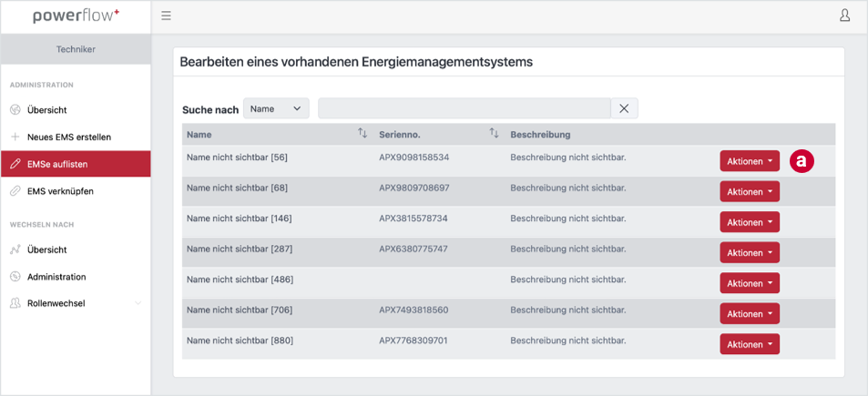Click the pencil icon for EMSe auflisten
The width and height of the screenshot is (868, 396).
[15, 164]
